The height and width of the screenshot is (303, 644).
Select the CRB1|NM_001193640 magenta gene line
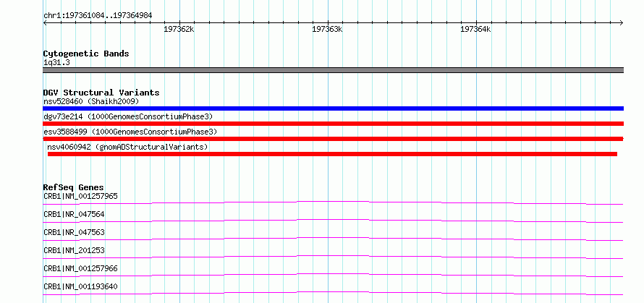coord(333,293)
